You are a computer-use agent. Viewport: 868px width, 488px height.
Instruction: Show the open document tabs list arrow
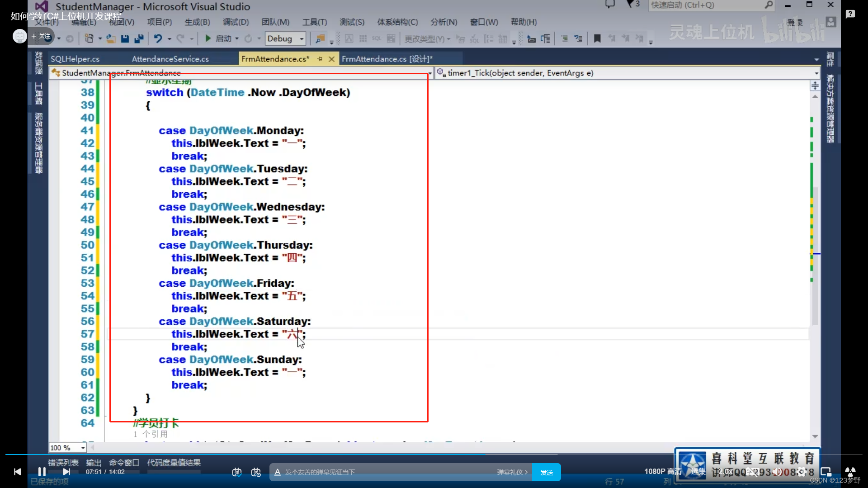(x=816, y=59)
